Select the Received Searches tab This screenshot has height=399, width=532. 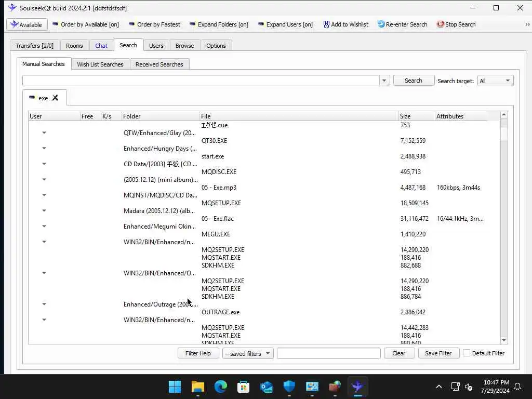[159, 64]
